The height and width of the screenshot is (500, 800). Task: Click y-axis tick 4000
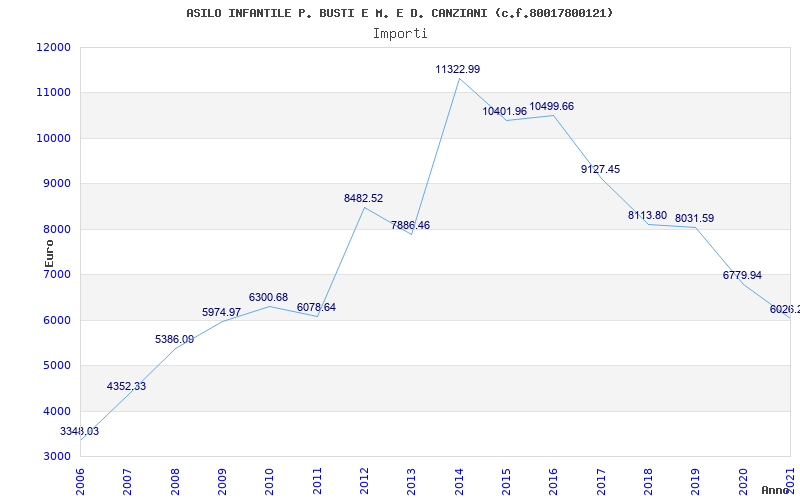(56, 411)
